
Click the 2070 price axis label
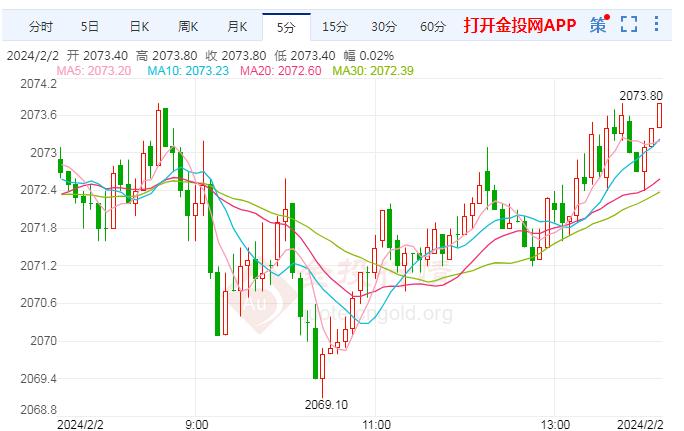pyautogui.click(x=43, y=341)
